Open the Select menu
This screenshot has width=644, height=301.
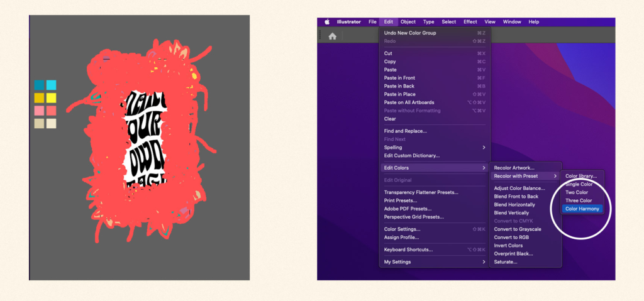448,22
